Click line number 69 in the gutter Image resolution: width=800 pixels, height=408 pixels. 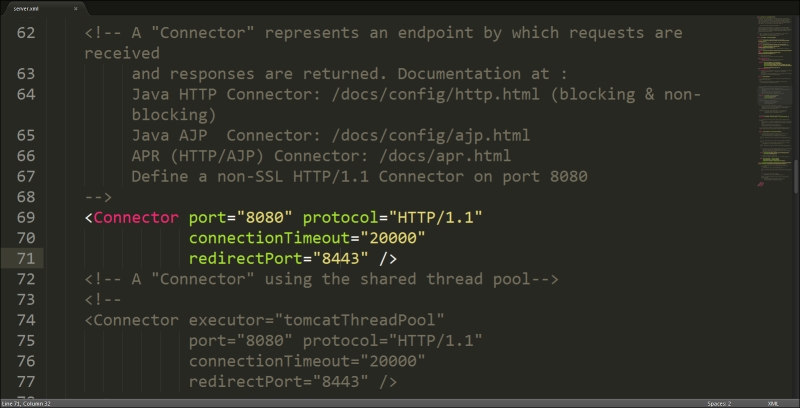tap(26, 218)
